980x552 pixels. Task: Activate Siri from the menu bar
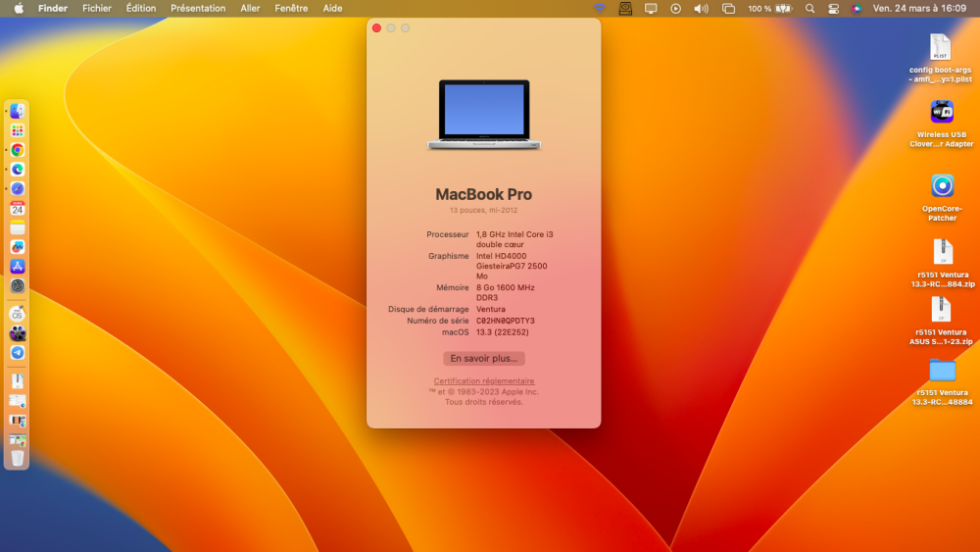pos(857,8)
